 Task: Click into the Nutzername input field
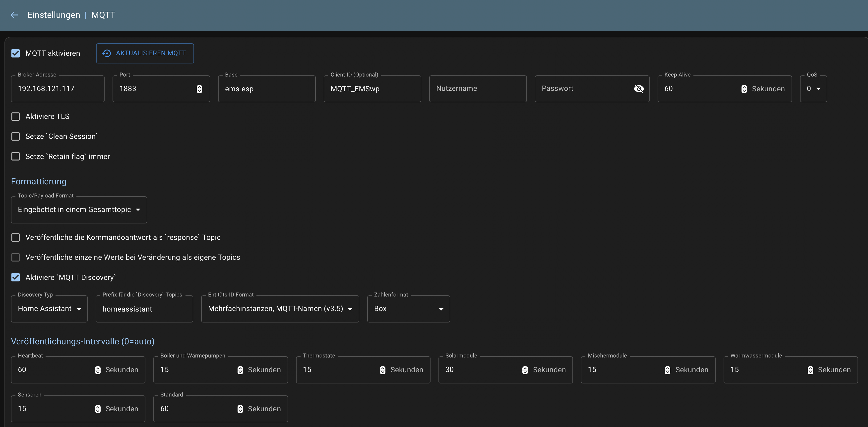pos(478,89)
